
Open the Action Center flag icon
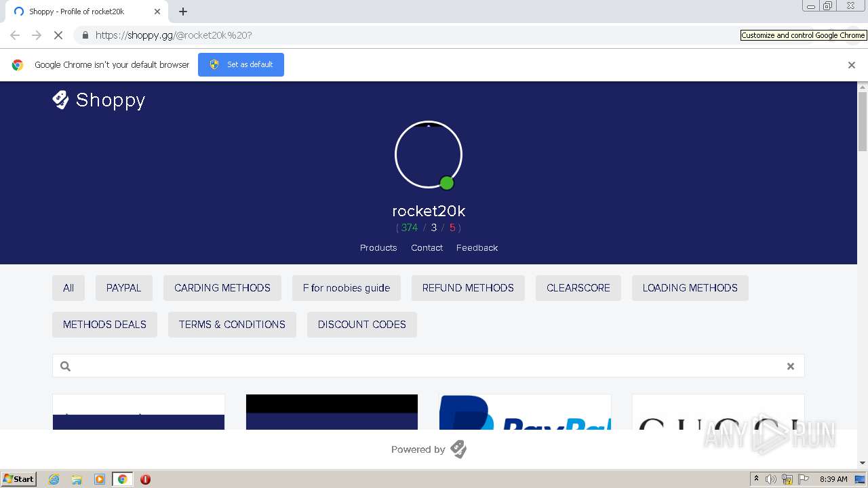click(804, 479)
